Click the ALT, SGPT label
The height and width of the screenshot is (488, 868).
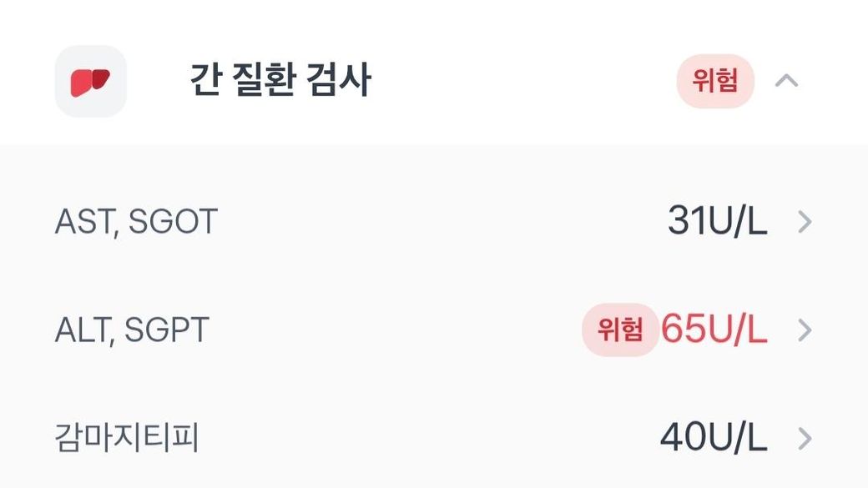tap(132, 330)
